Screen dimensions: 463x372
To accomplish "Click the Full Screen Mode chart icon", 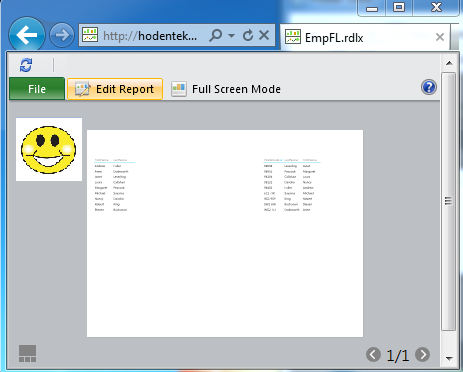I will [x=179, y=89].
